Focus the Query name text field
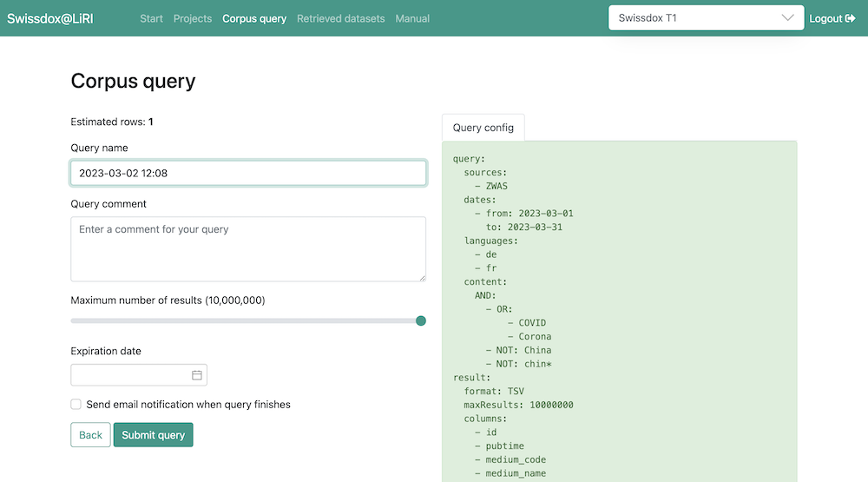Image resolution: width=868 pixels, height=482 pixels. point(247,173)
